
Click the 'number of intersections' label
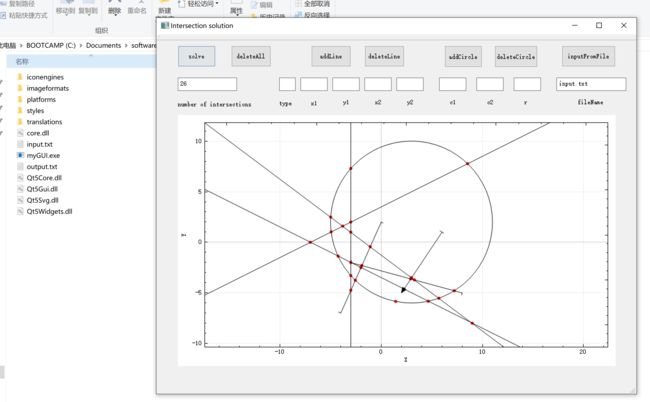click(x=214, y=104)
